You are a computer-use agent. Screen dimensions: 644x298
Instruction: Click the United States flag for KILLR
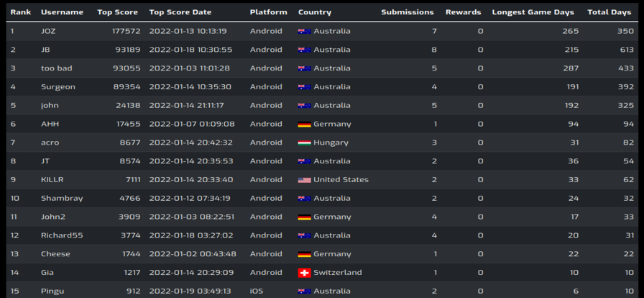coord(304,180)
